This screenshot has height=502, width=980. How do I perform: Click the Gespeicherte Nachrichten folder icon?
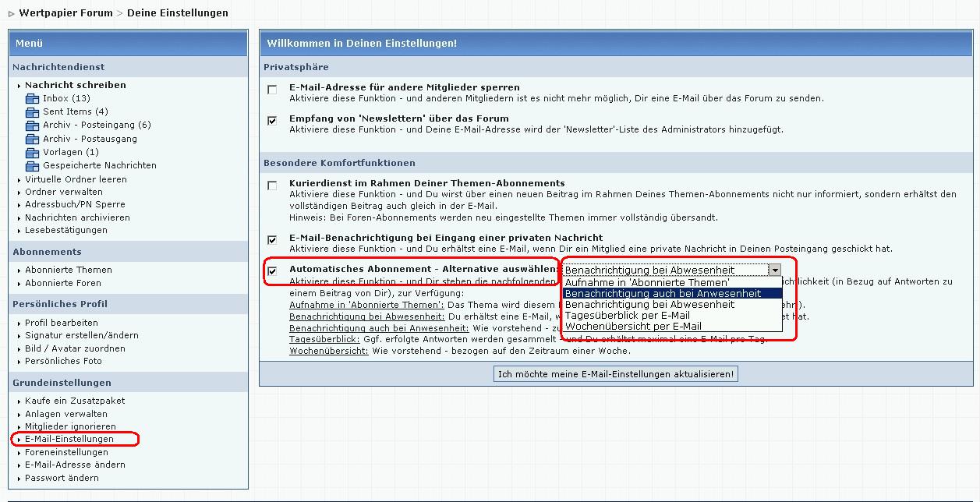32,165
